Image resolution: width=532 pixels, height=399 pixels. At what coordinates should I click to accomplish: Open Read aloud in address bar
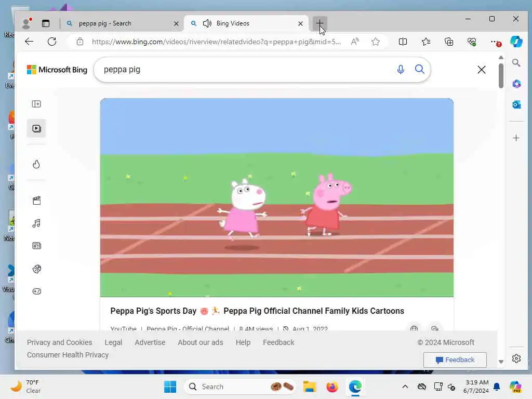[x=355, y=42]
